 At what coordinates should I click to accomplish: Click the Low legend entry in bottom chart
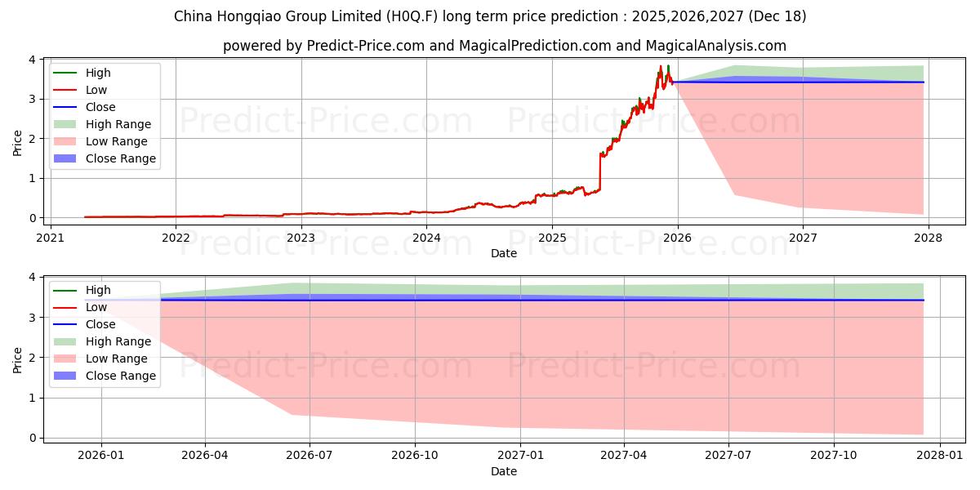[96, 307]
